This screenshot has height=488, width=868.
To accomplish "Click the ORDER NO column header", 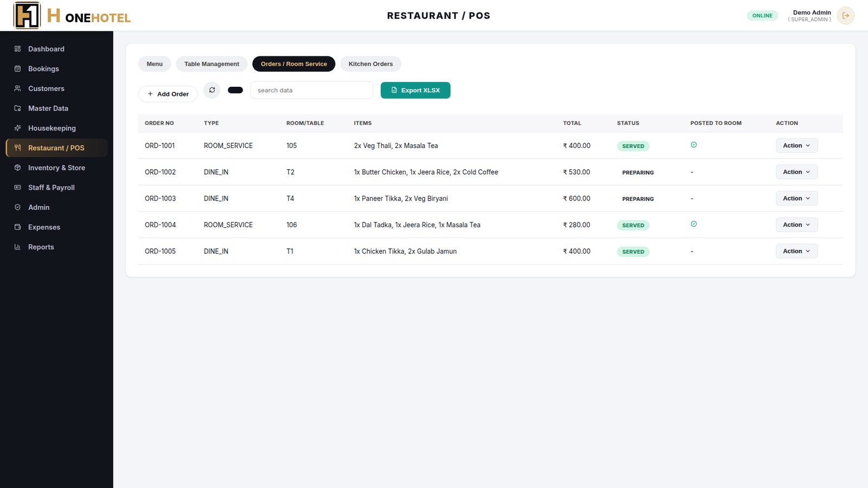I will 159,123.
